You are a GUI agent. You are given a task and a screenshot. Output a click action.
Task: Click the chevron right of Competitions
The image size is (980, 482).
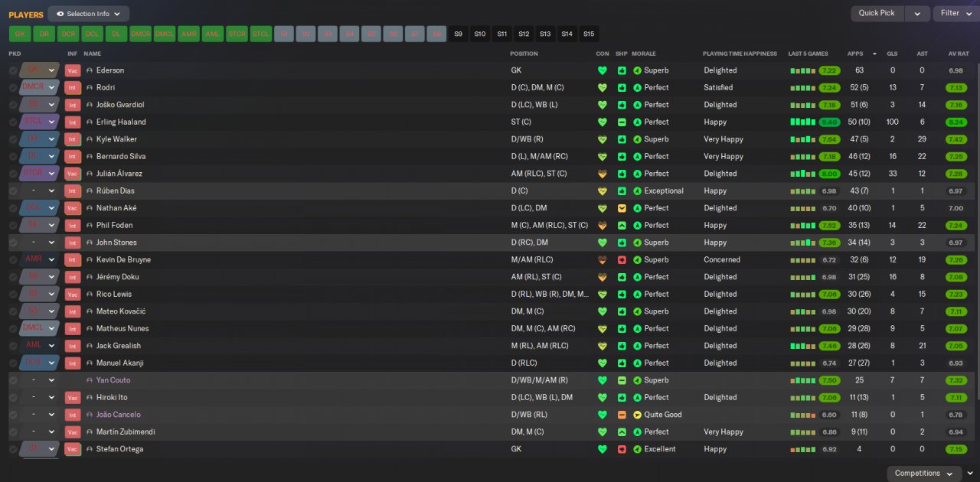970,474
